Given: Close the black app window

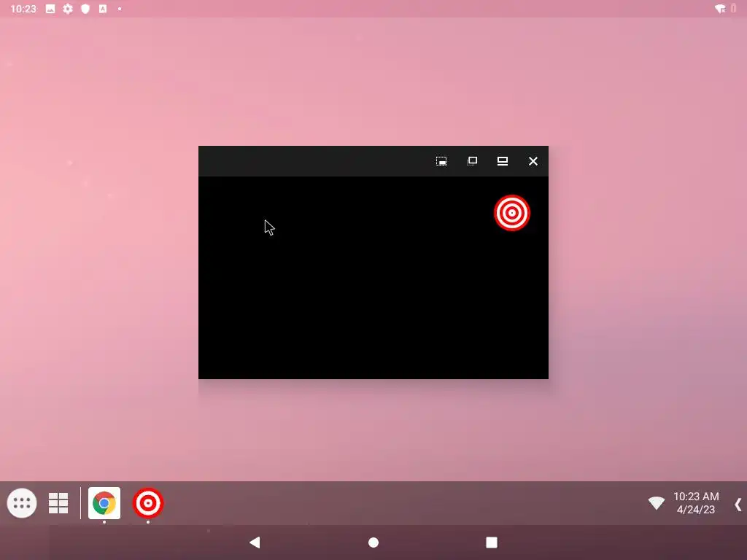Looking at the screenshot, I should pos(533,161).
